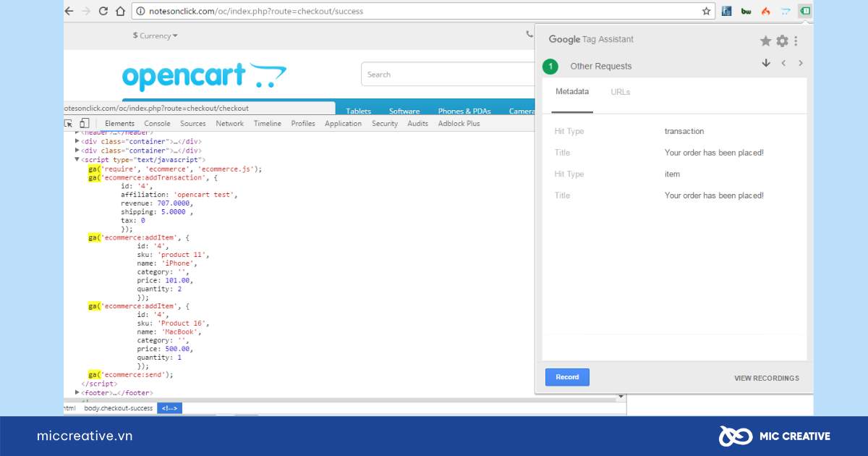Click the green badge showing 1
This screenshot has width=868, height=456.
[x=550, y=67]
